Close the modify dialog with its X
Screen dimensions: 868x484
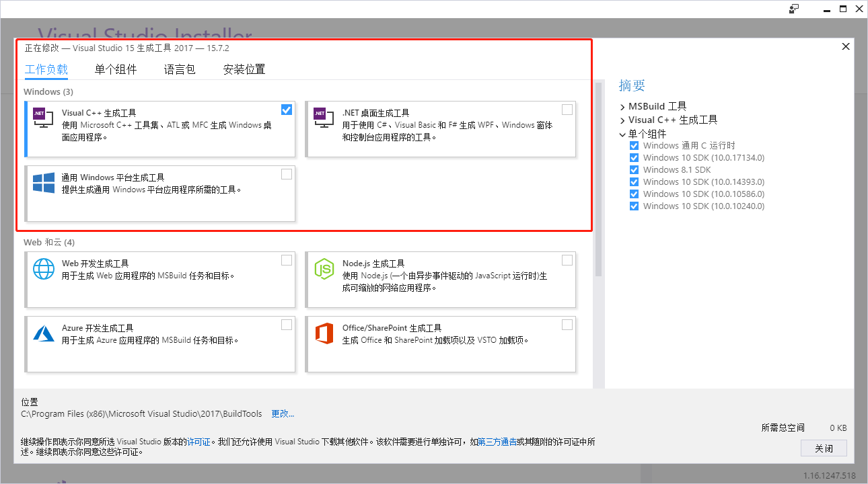pyautogui.click(x=846, y=46)
